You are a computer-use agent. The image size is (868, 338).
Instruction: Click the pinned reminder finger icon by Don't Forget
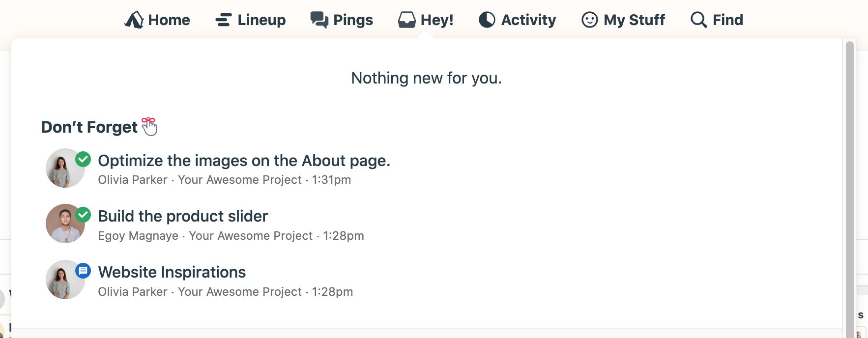[149, 126]
